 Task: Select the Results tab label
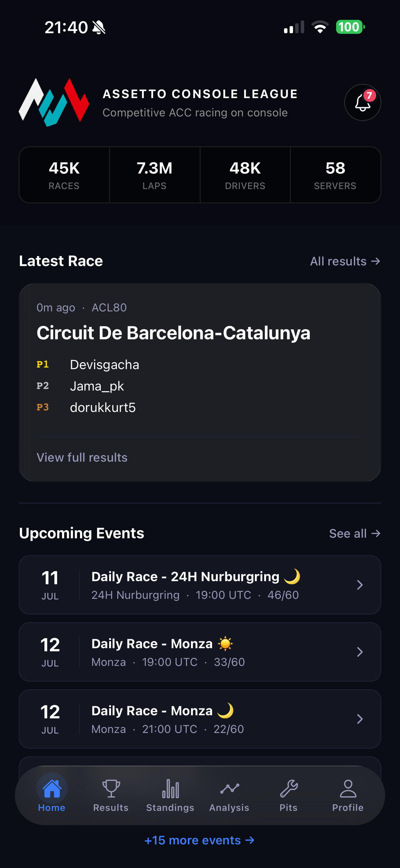[x=111, y=808]
